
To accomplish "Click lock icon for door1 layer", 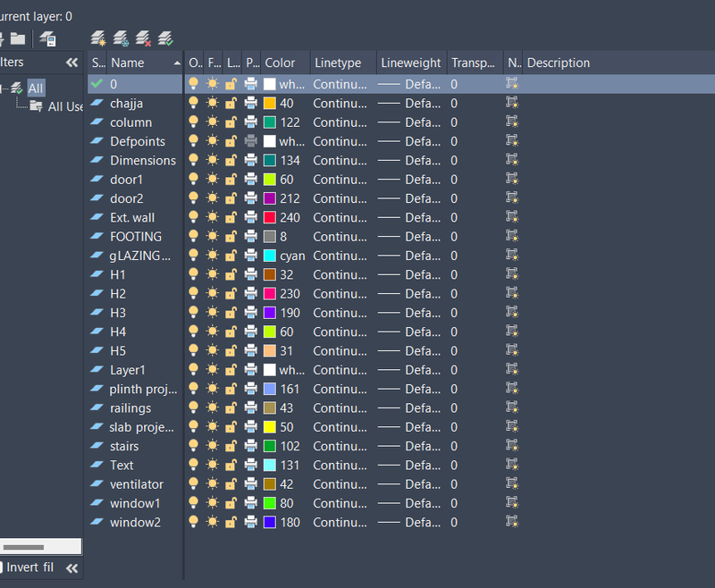I will pos(231,179).
